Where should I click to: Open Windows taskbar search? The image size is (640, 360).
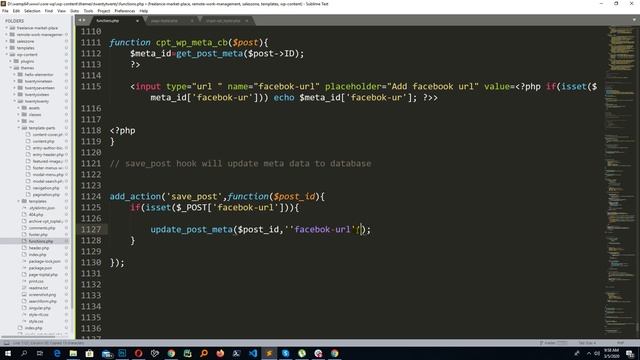point(24,353)
